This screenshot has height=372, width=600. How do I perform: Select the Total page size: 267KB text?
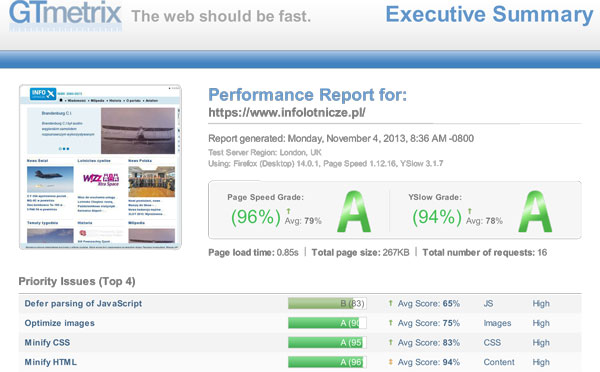[360, 253]
